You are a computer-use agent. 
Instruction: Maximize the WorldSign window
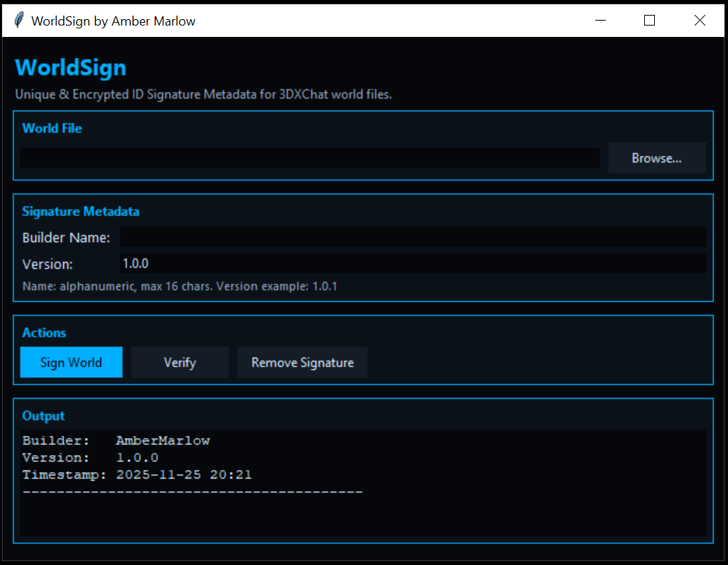tap(650, 21)
